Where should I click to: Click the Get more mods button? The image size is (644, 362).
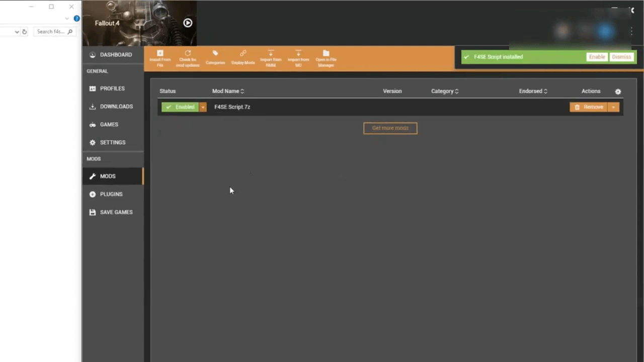coord(390,128)
